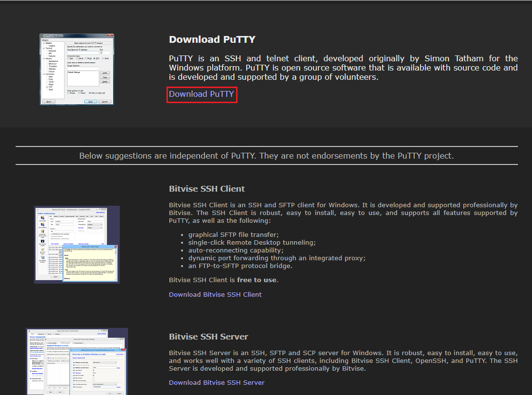
Task: Click 'single-click Remote Desktop tunneling;' bullet
Action: pyautogui.click(x=252, y=242)
